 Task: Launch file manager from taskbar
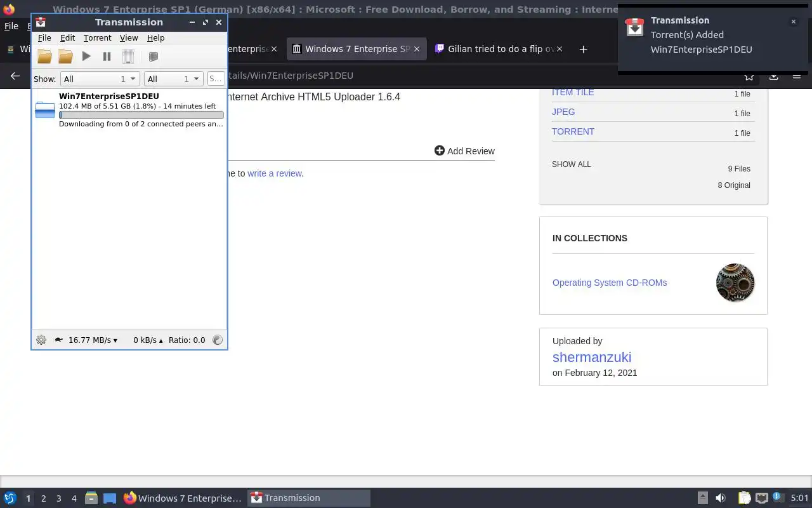pos(91,498)
